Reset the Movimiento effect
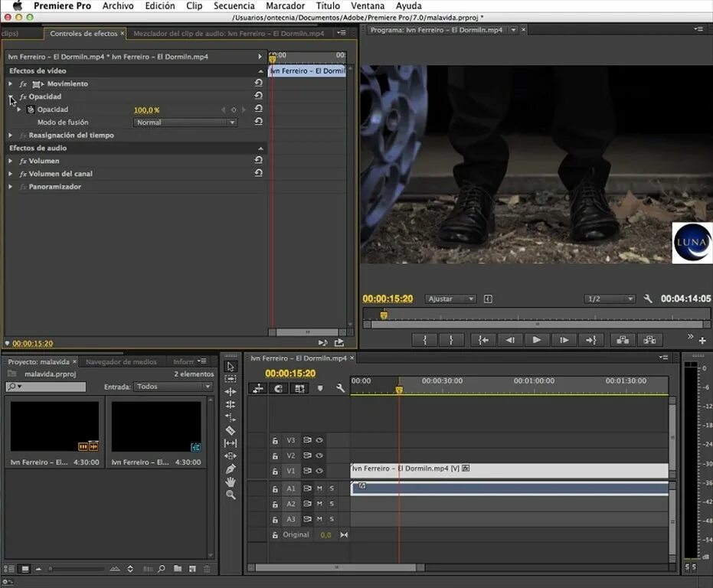The height and width of the screenshot is (588, 713). pyautogui.click(x=259, y=83)
